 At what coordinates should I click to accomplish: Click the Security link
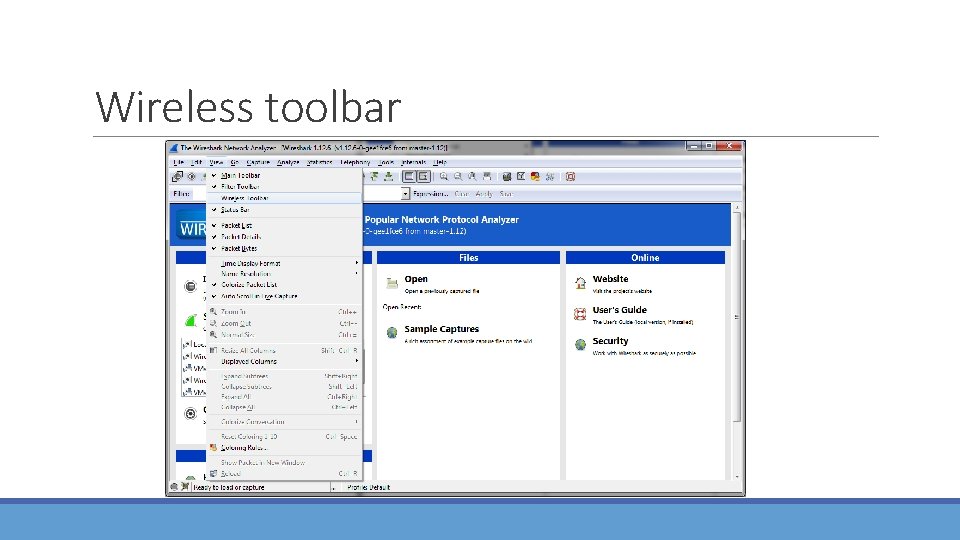click(x=610, y=340)
